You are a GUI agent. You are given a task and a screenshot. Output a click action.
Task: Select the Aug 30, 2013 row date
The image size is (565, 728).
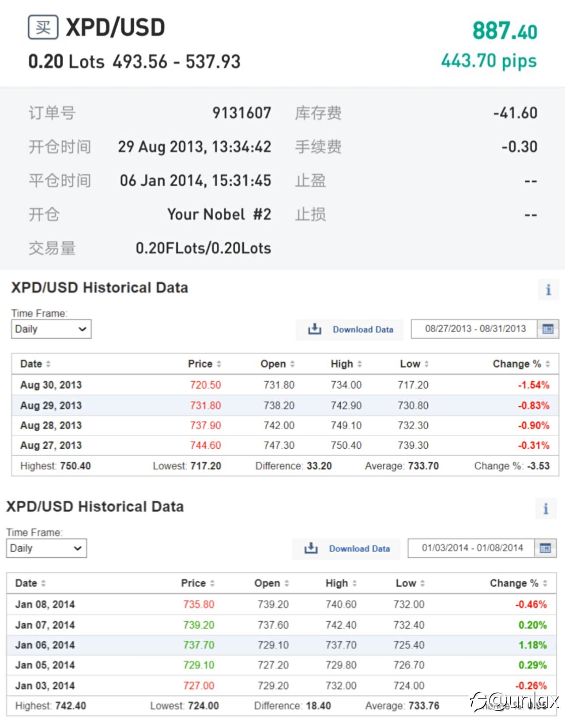click(51, 385)
